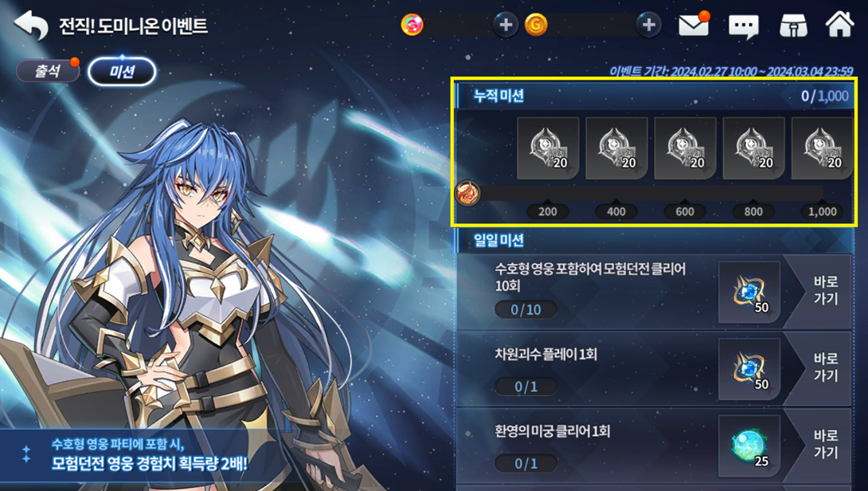This screenshot has height=491, width=868.
Task: Select the 미션 tab
Action: tap(122, 72)
